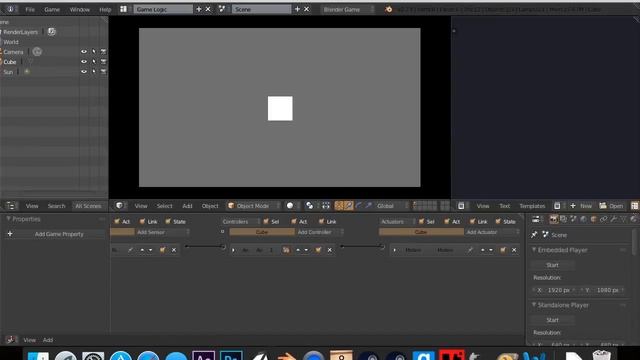Open the Add Controller dropdown
The width and height of the screenshot is (640, 360).
pyautogui.click(x=320, y=232)
